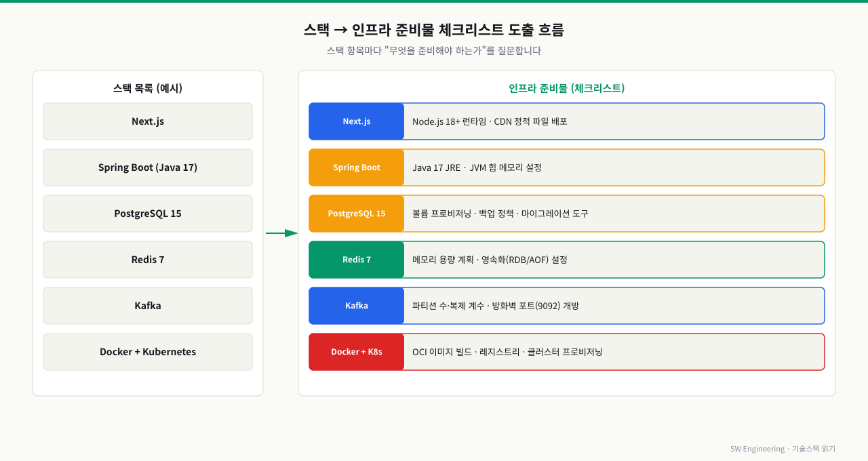Select the Redis 7 stack list item
The image size is (868, 461).
click(148, 260)
